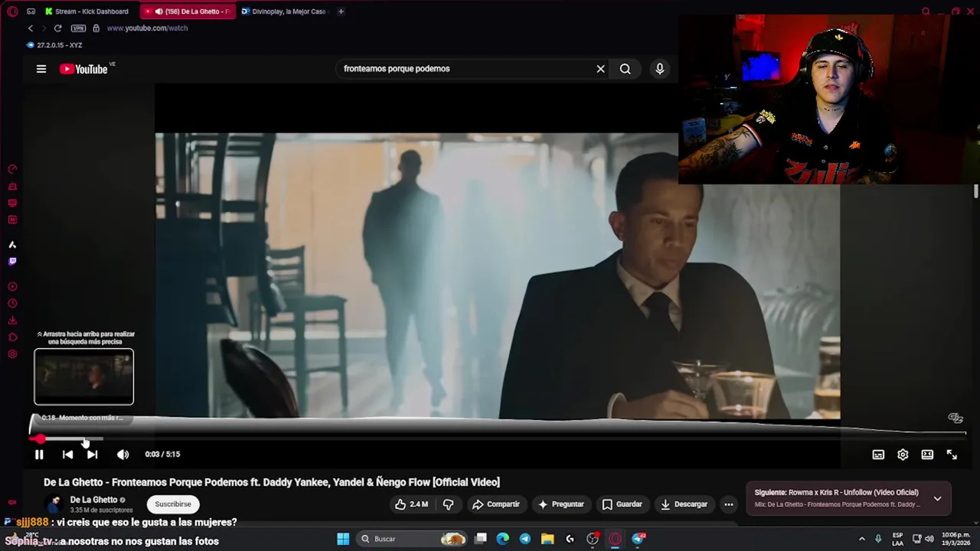The height and width of the screenshot is (551, 980).
Task: Mute the video volume speaker icon
Action: [122, 455]
